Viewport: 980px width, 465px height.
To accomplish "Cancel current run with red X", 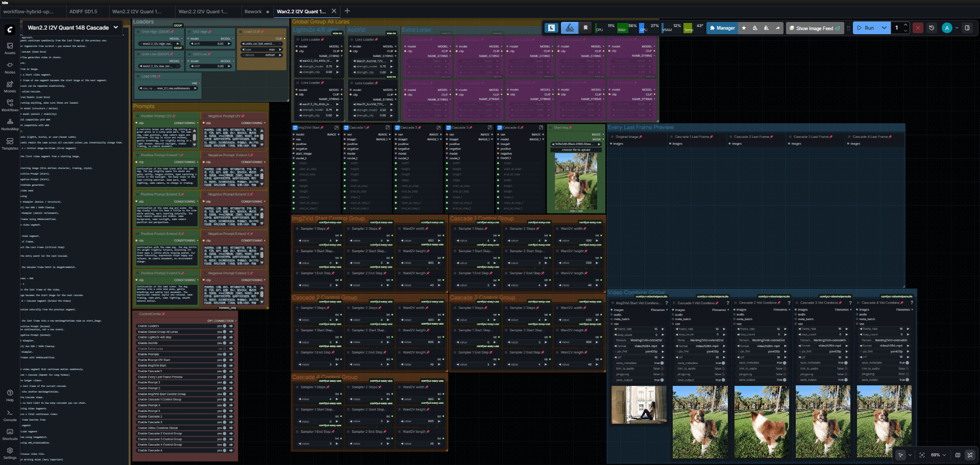I will [x=918, y=28].
